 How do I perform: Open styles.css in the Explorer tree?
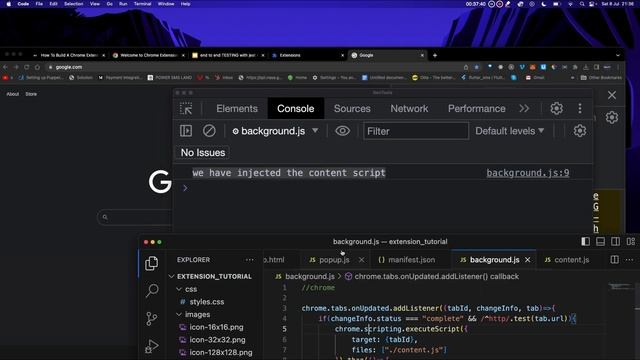207,302
